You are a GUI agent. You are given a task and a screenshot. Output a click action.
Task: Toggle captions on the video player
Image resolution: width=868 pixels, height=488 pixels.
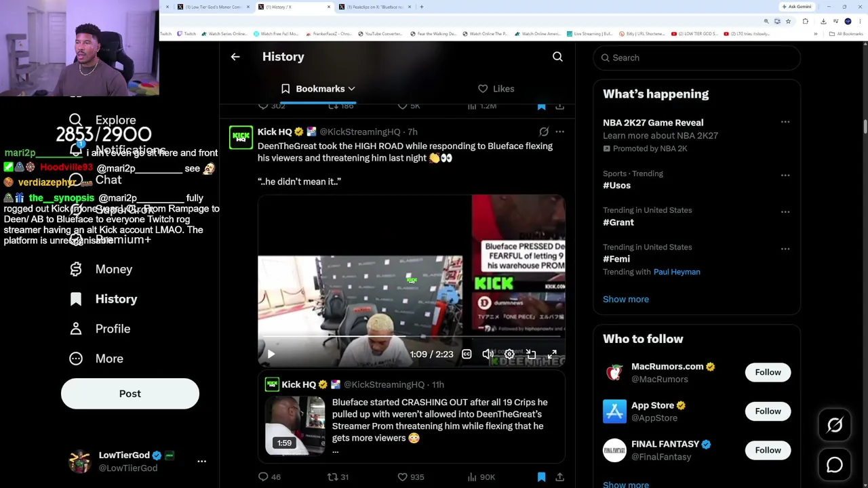coord(467,354)
